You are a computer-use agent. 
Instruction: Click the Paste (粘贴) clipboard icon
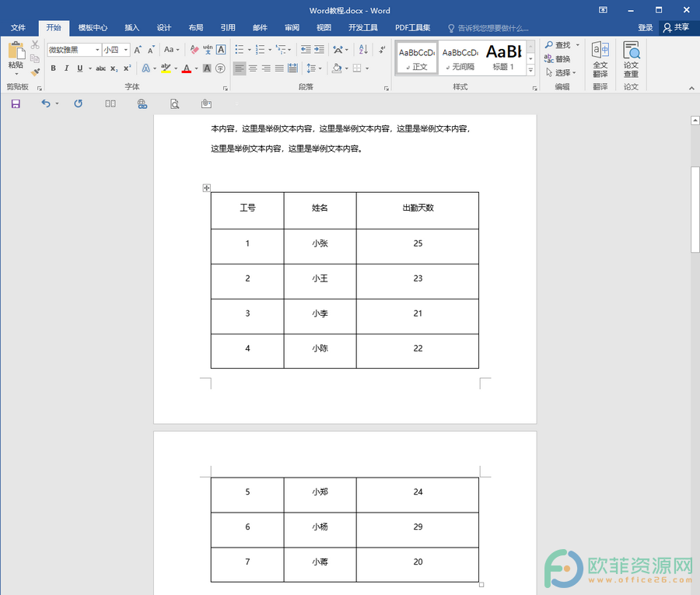[16, 51]
